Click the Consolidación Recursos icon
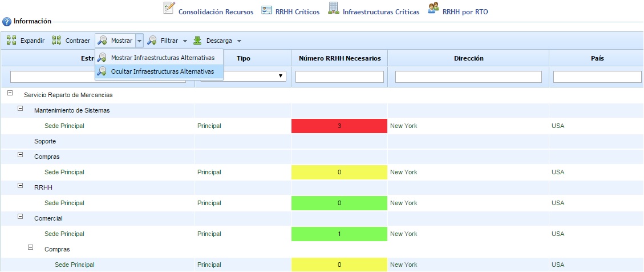The height and width of the screenshot is (272, 644). [x=169, y=8]
